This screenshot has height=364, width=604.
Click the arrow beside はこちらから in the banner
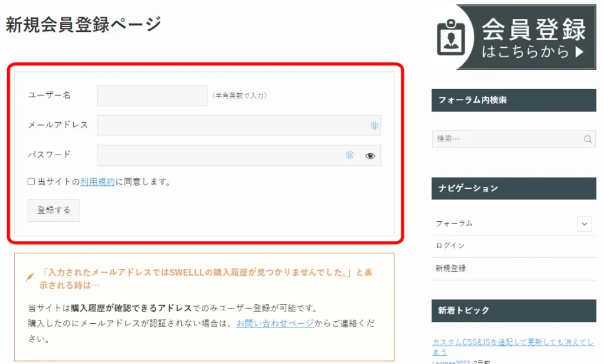[579, 52]
